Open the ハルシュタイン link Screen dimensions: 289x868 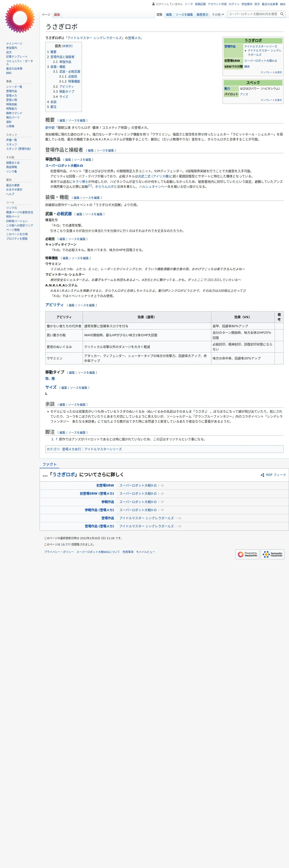click(150, 187)
